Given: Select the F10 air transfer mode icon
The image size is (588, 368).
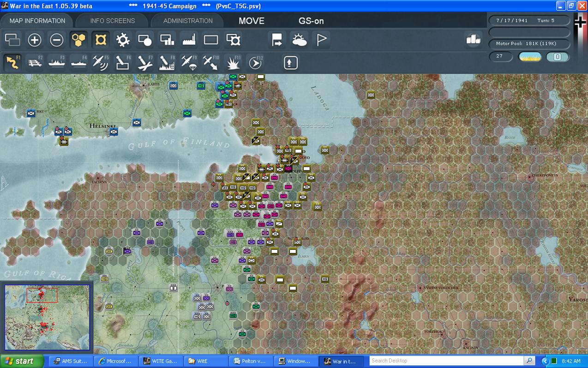Looking at the screenshot, I should [211, 62].
